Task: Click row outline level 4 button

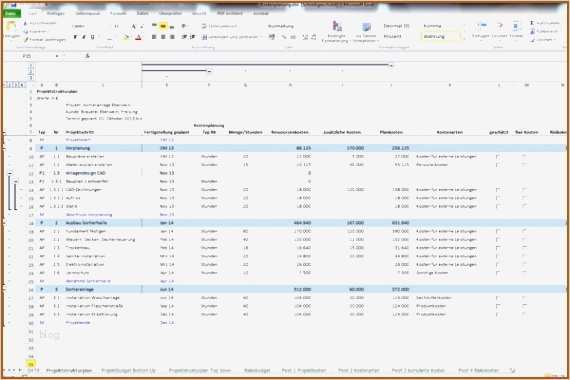Action: point(22,85)
